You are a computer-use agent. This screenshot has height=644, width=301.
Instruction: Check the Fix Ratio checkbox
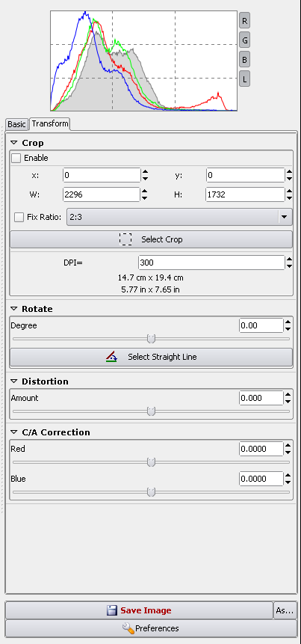pyautogui.click(x=19, y=217)
